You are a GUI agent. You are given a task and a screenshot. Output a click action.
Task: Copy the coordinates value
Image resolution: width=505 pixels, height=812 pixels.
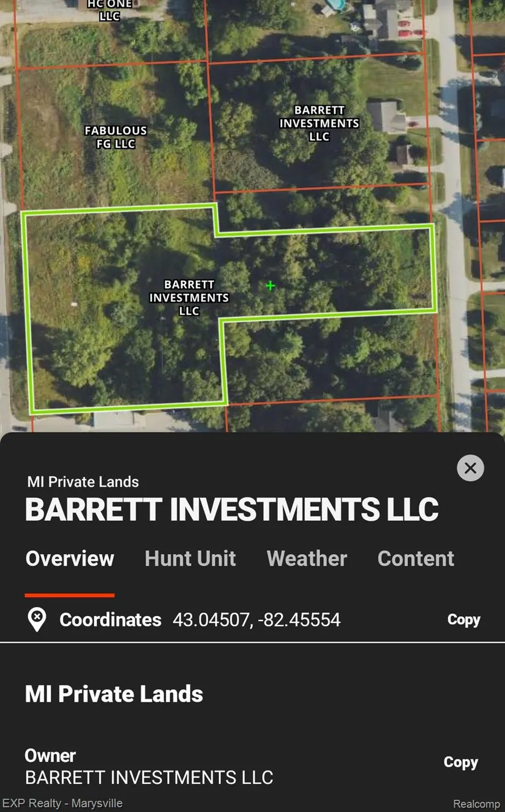(x=463, y=620)
